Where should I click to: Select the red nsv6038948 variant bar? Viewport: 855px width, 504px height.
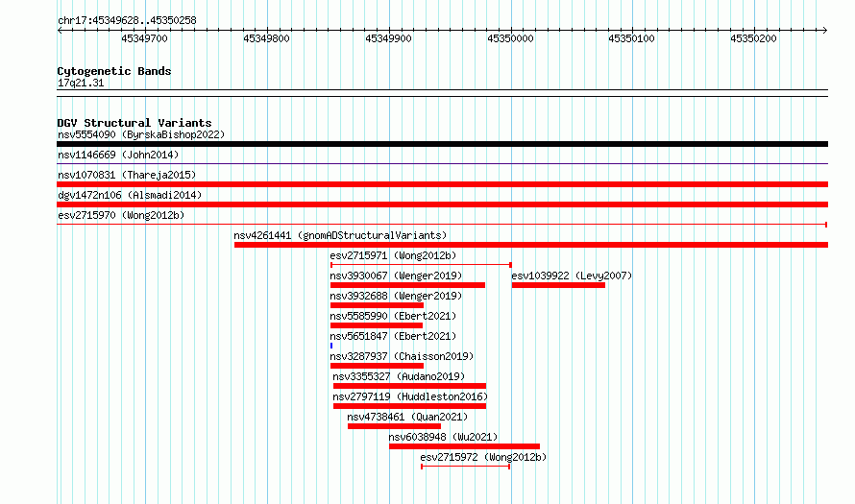[465, 446]
